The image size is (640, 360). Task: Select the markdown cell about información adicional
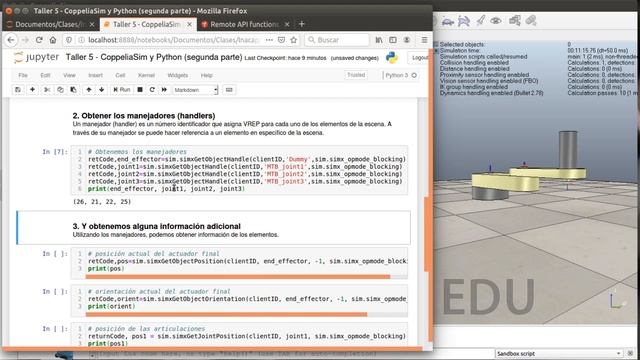point(213,228)
